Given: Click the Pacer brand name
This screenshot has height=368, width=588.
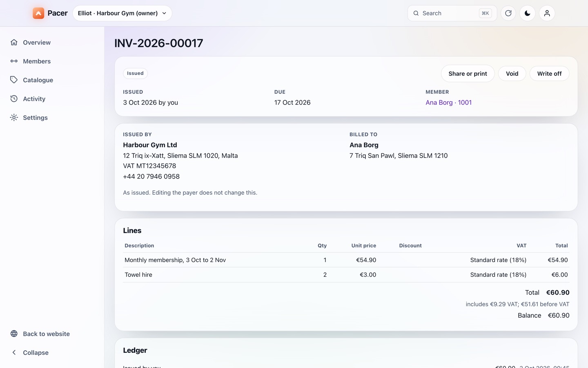Looking at the screenshot, I should tap(58, 13).
